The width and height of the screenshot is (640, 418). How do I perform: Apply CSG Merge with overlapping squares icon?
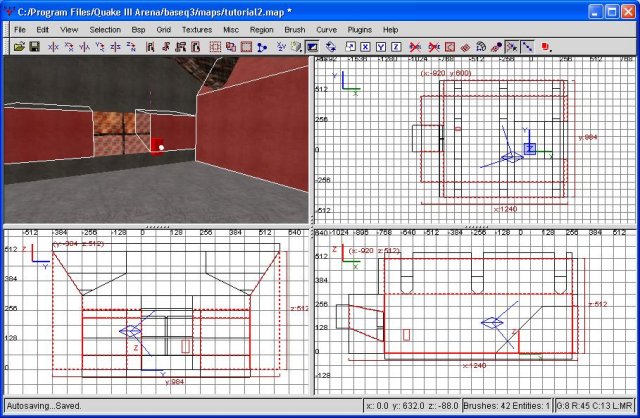(231, 47)
